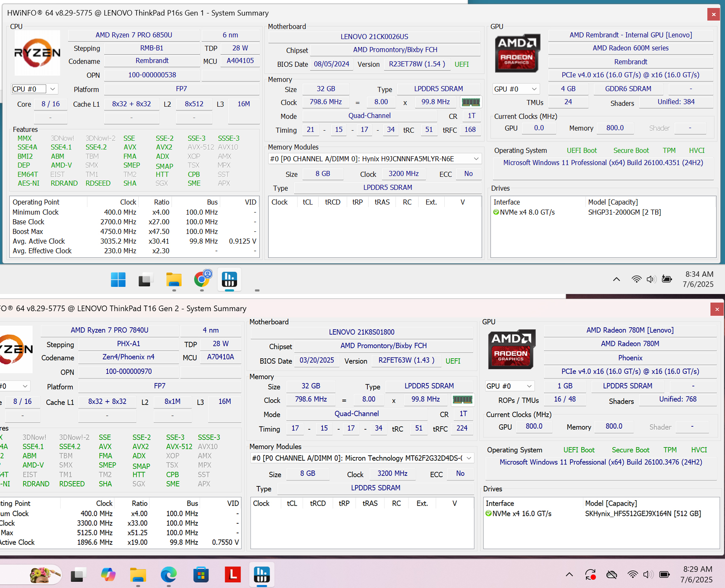
Task: Click Windows 11 Build 26100.4351 OS text
Action: coord(603,163)
